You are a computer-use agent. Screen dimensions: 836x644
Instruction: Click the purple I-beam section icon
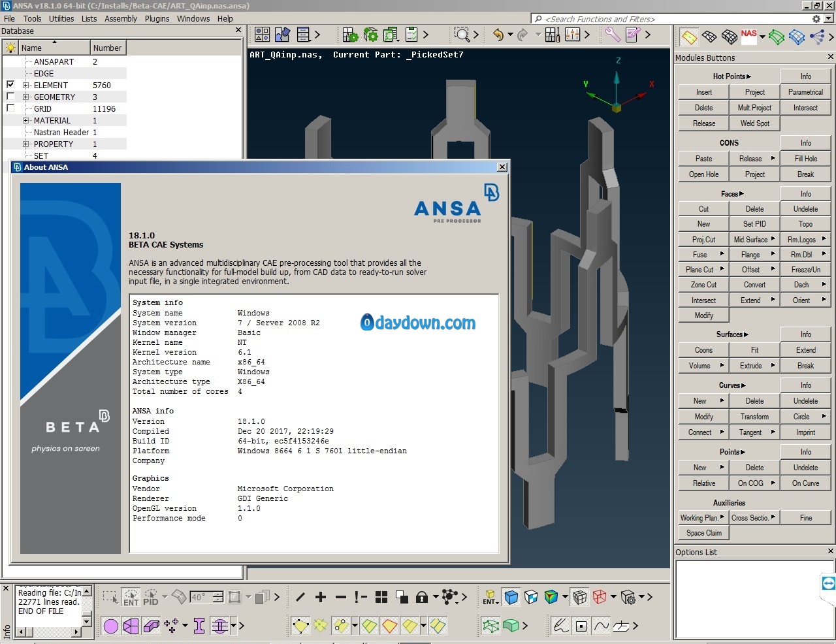(199, 626)
